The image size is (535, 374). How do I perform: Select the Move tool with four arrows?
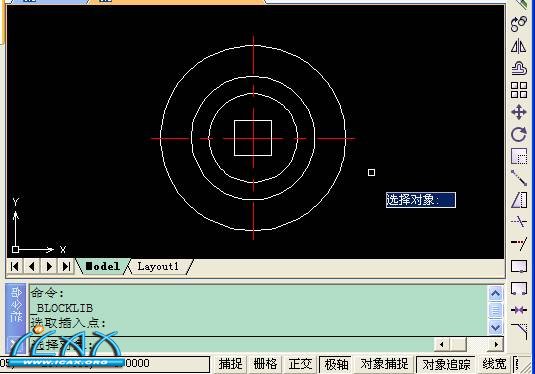pos(519,112)
